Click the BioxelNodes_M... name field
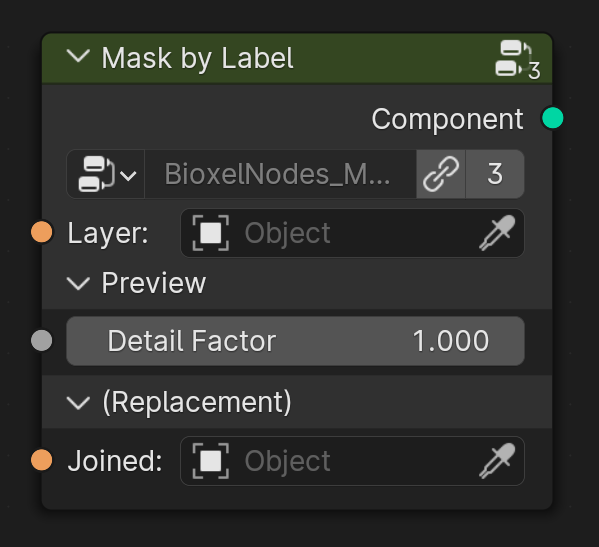The image size is (599, 547). [x=280, y=174]
